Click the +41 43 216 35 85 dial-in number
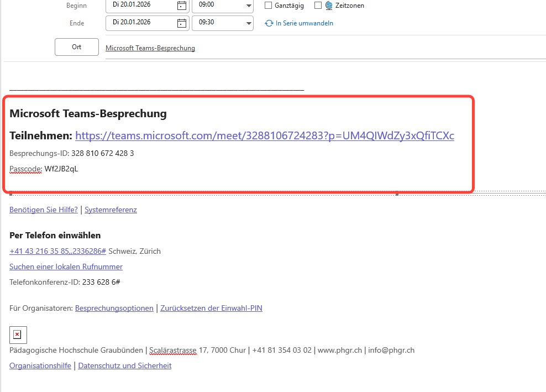The width and height of the screenshot is (546, 392). point(58,251)
